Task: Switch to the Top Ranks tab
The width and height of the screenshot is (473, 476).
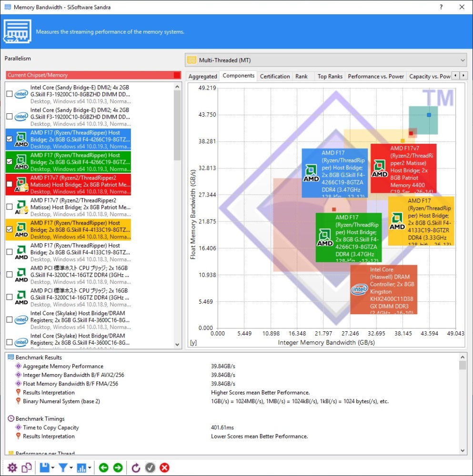Action: [330, 77]
